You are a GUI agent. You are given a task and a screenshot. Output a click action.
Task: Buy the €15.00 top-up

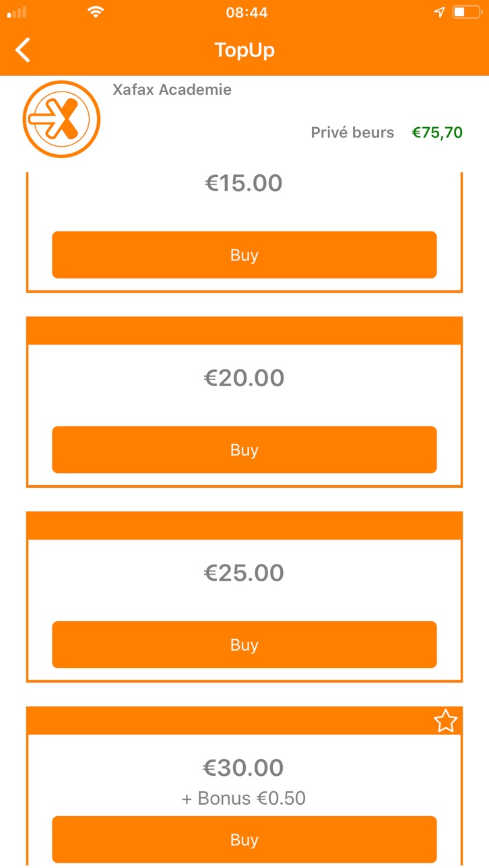tap(244, 255)
